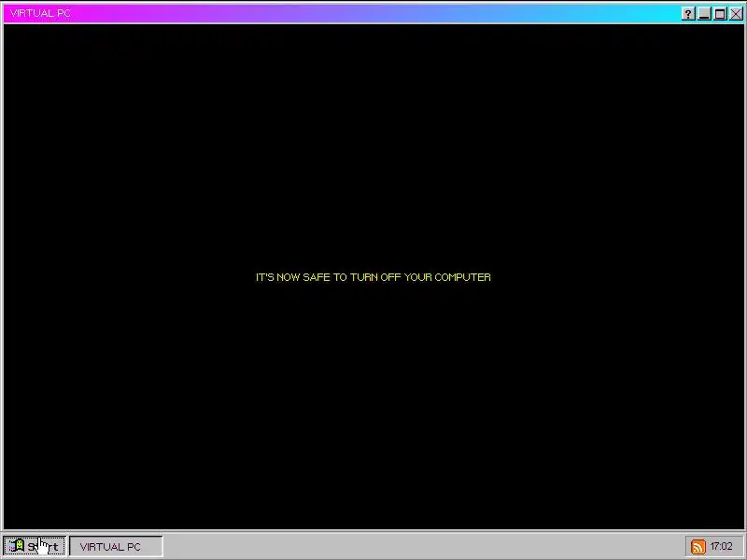Maximize the VIRTUAL PC window
This screenshot has height=560, width=747.
pos(720,14)
